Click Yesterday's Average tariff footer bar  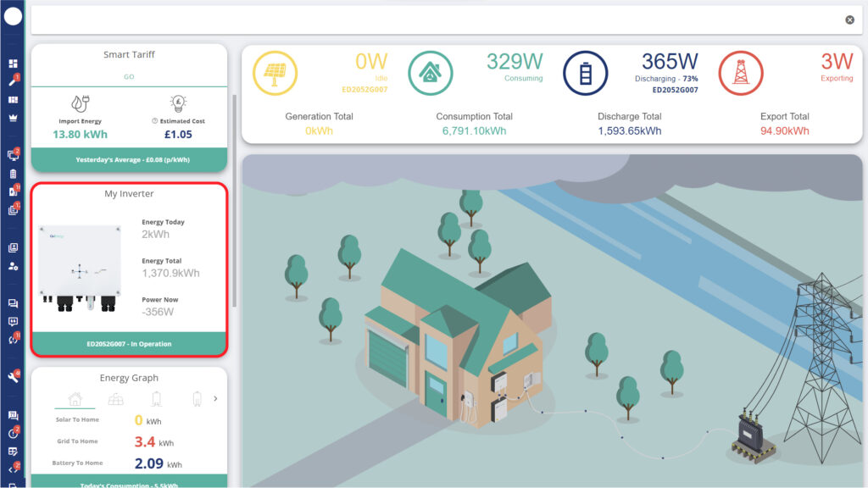click(x=129, y=159)
